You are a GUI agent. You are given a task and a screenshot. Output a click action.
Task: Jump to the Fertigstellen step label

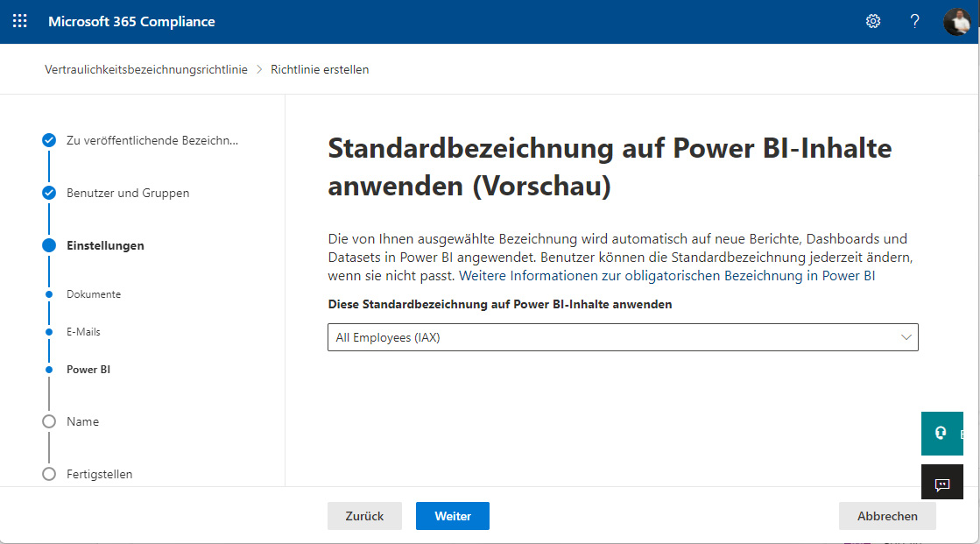[x=99, y=475]
